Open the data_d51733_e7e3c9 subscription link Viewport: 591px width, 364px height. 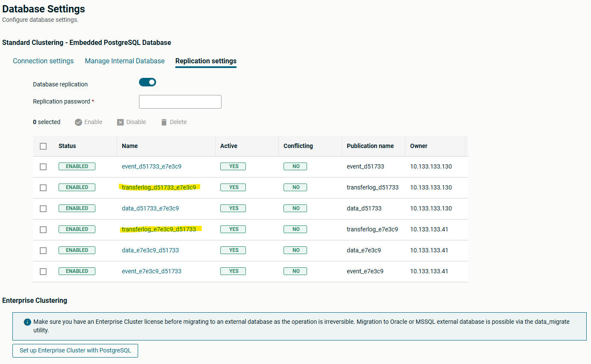[150, 208]
